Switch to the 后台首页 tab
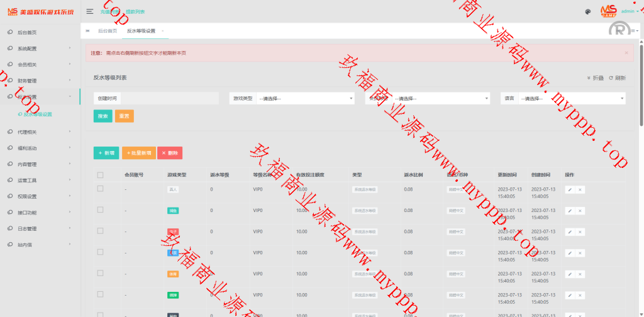The width and height of the screenshot is (644, 317). 108,31
